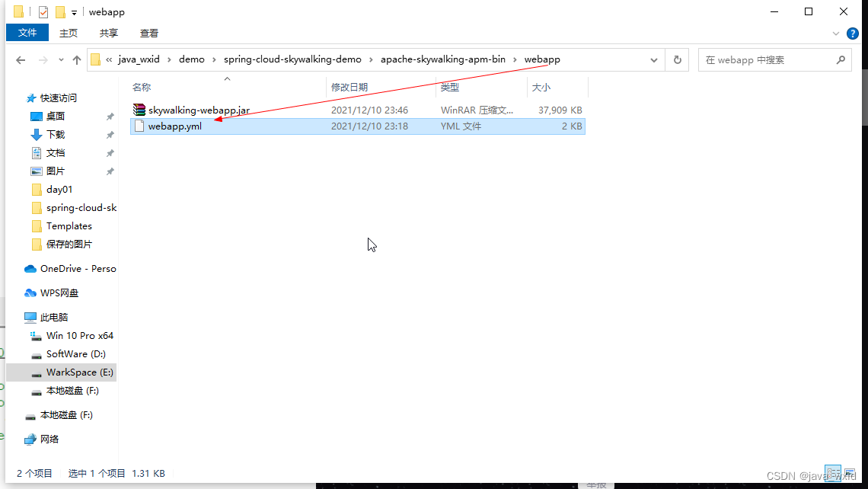Click the 下载 blue arrow icon
The image size is (868, 489).
tap(37, 135)
